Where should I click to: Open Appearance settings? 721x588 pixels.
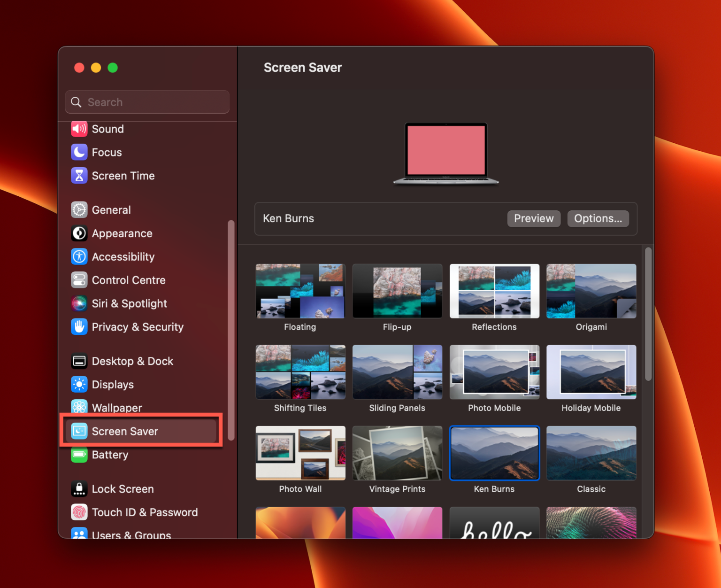pyautogui.click(x=122, y=233)
